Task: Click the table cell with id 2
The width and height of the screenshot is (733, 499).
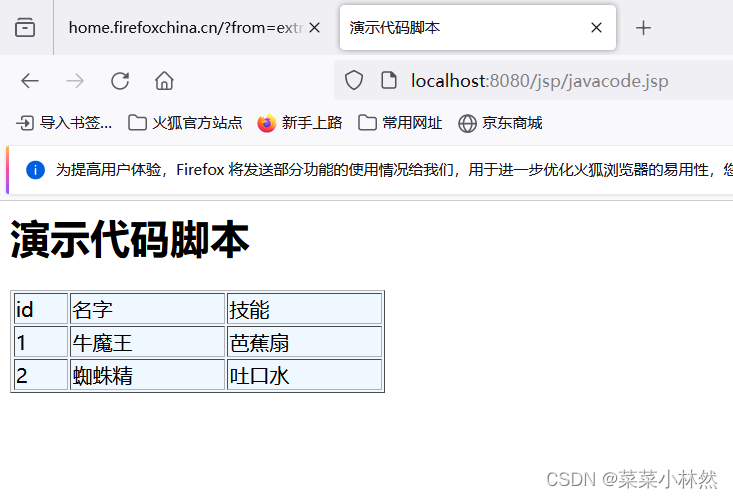Action: pos(41,375)
